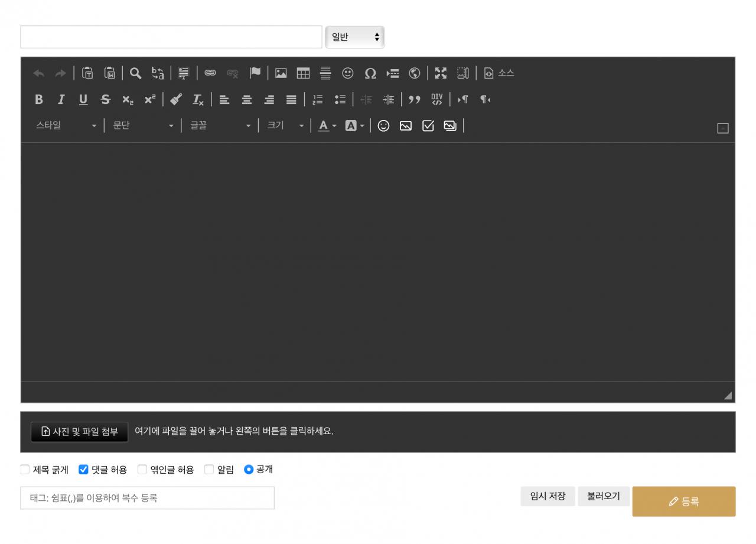Open the 일반 category dropdown
The height and width of the screenshot is (544, 756).
click(355, 37)
